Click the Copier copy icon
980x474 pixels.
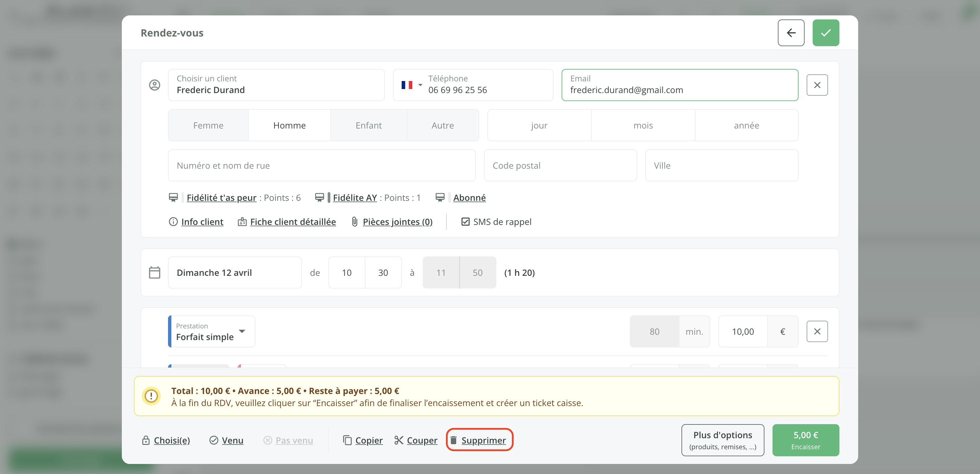click(347, 440)
